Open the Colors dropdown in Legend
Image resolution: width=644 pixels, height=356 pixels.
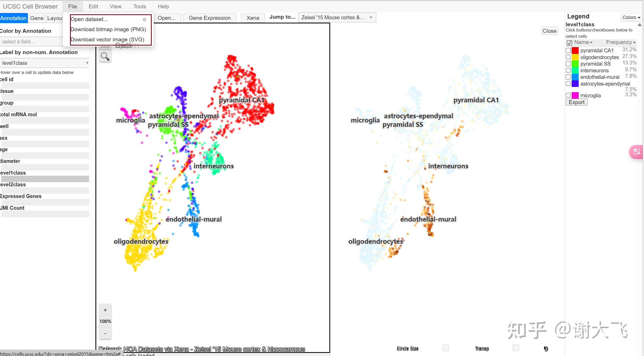pyautogui.click(x=631, y=17)
